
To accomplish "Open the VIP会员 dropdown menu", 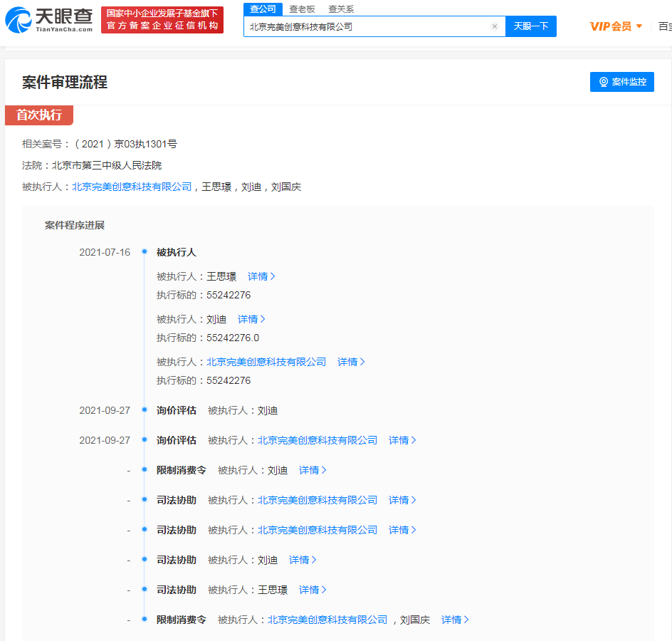I will pyautogui.click(x=616, y=26).
